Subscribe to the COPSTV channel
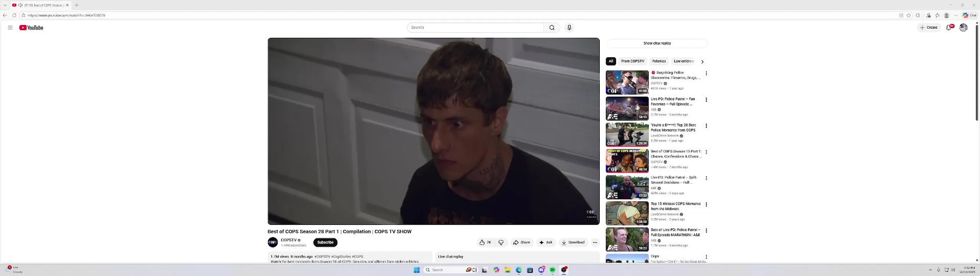This screenshot has width=980, height=276. tap(325, 242)
